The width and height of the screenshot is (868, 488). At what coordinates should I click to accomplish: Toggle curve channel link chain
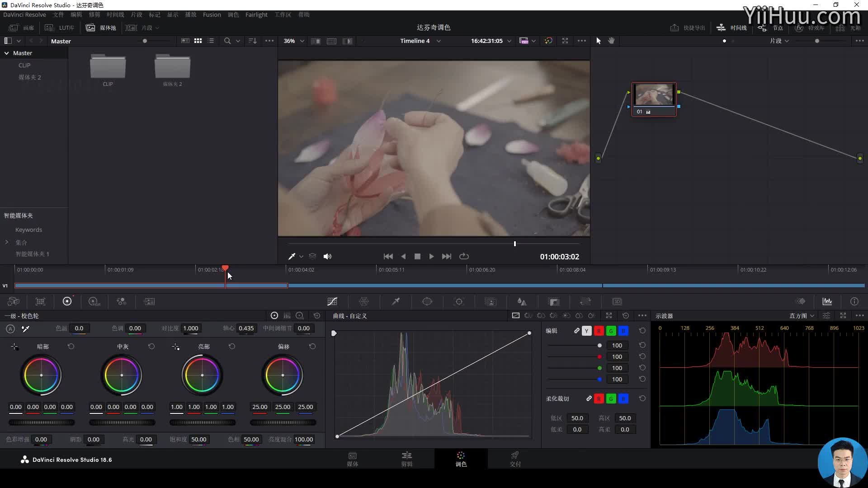click(x=576, y=331)
